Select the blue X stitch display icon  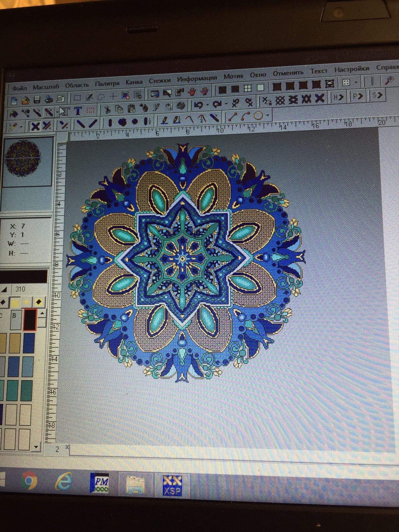pyautogui.click(x=320, y=98)
